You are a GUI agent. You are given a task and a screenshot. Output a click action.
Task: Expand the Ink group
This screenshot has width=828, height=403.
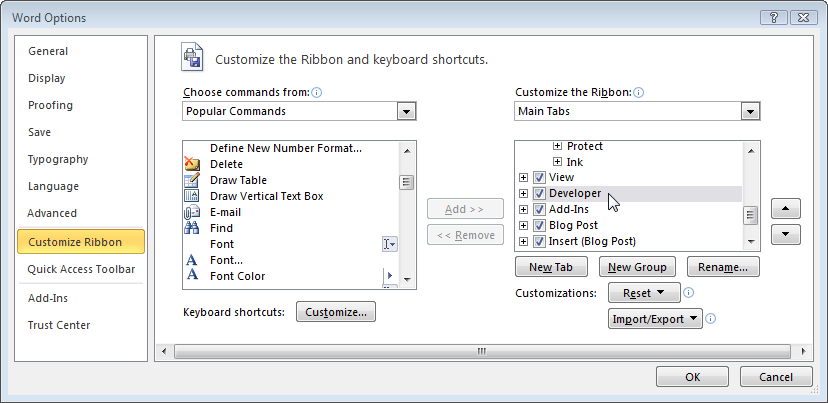point(558,162)
